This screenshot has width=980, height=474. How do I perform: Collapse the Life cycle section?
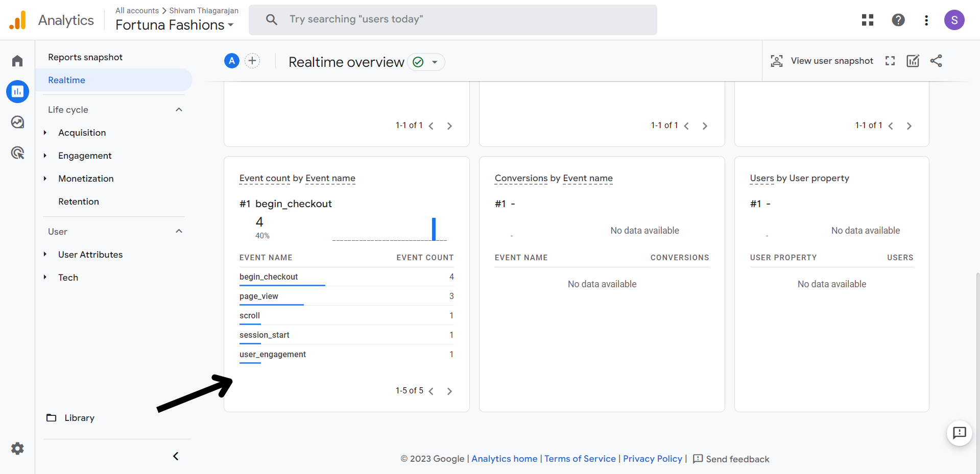178,109
